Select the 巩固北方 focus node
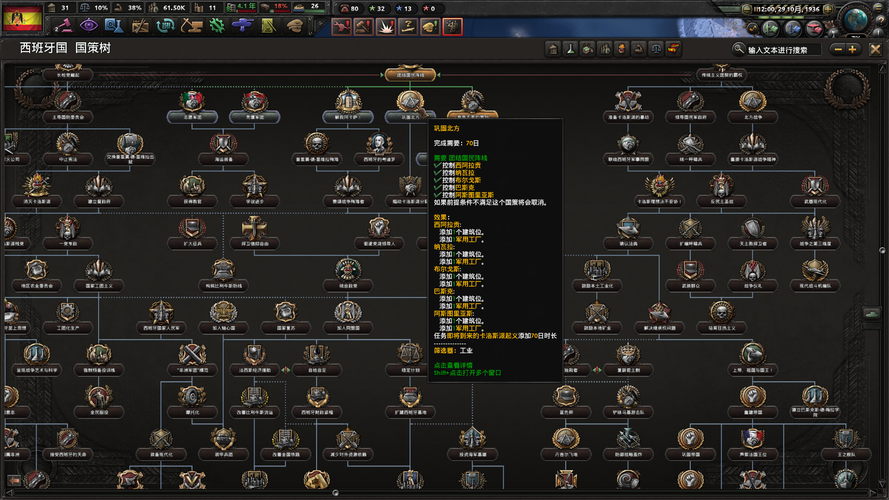Screen dimensions: 889x500 tap(410, 108)
